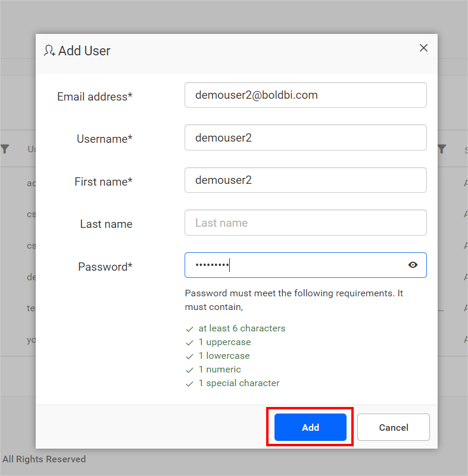This screenshot has height=476, width=468.
Task: Click the '1 uppercase' requirement text
Action: [224, 342]
